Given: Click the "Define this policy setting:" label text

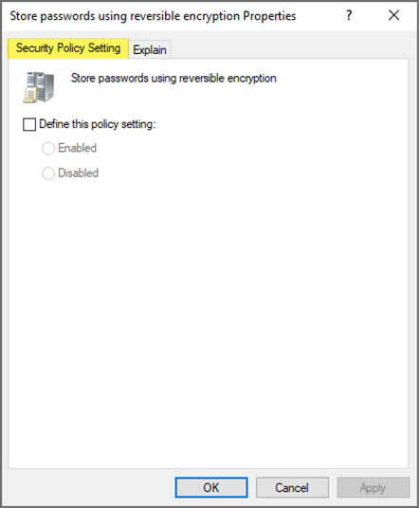Looking at the screenshot, I should tap(98, 124).
